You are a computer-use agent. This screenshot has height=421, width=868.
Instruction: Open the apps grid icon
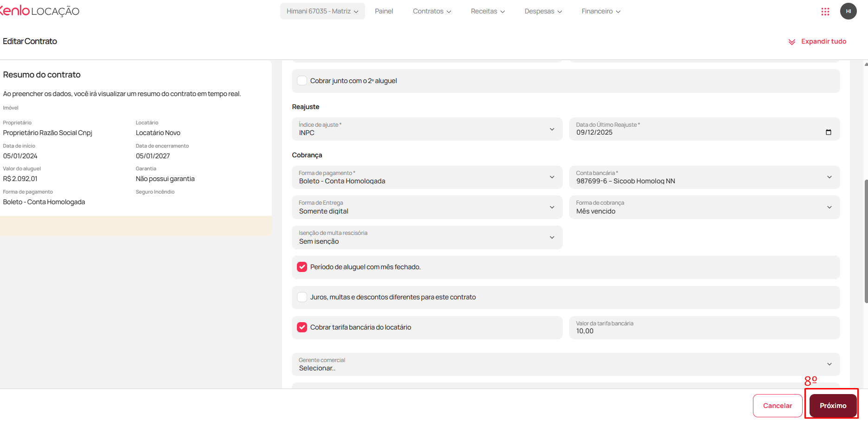click(x=825, y=12)
